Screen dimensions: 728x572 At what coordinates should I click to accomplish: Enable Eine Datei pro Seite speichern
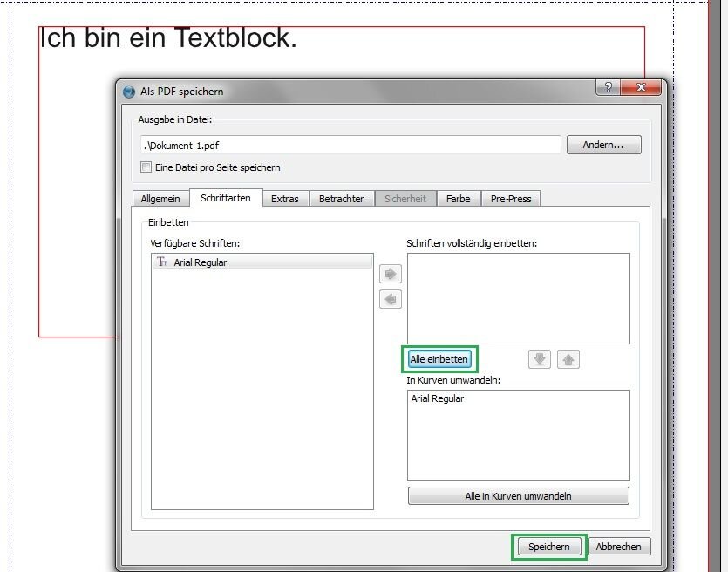tap(146, 167)
